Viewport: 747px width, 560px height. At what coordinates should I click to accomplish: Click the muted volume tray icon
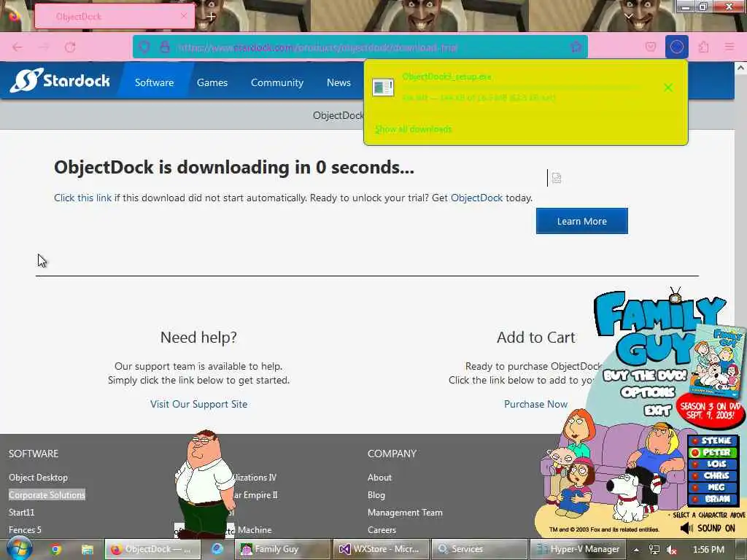(672, 550)
